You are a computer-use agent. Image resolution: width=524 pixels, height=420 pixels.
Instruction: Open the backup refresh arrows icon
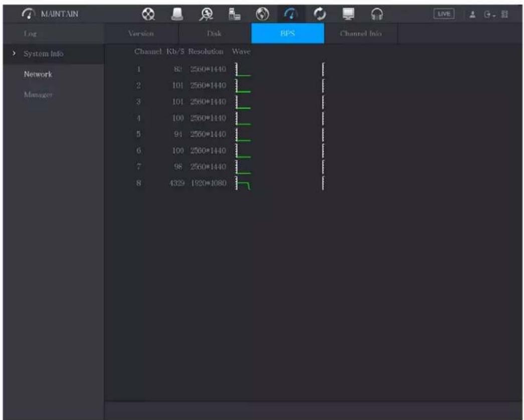coord(320,14)
